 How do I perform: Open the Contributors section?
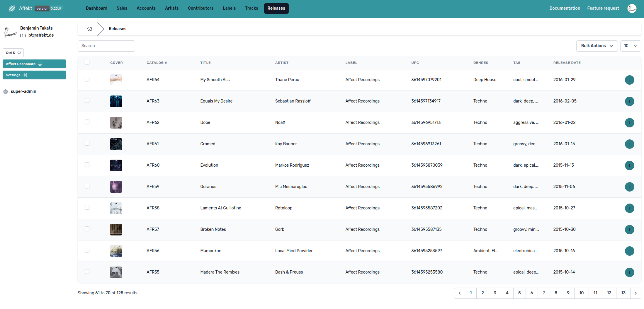click(x=200, y=8)
